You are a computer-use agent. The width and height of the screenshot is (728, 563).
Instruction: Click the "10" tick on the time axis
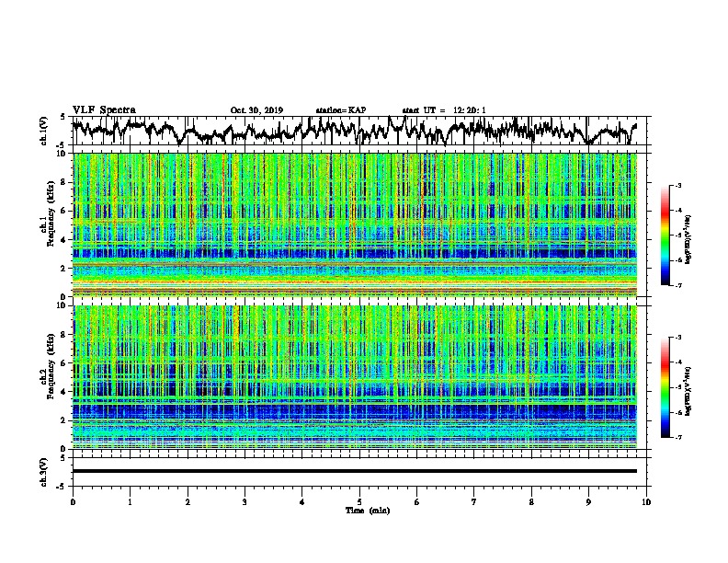point(646,502)
